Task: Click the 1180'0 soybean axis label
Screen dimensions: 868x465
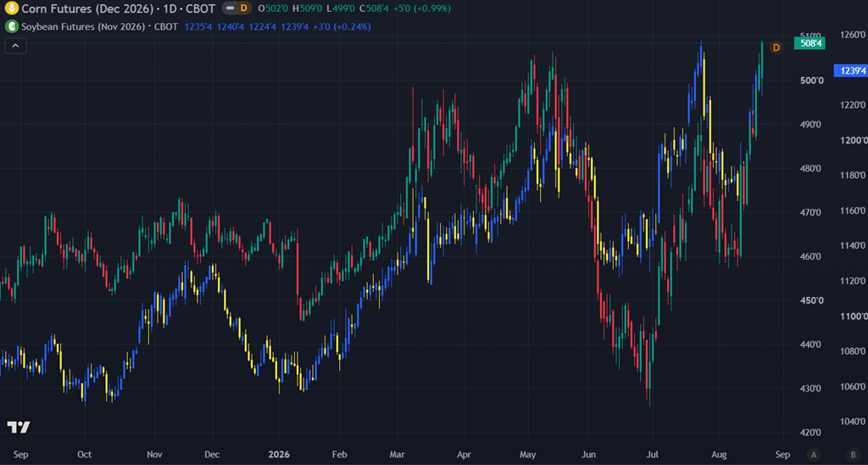Action: (x=853, y=175)
